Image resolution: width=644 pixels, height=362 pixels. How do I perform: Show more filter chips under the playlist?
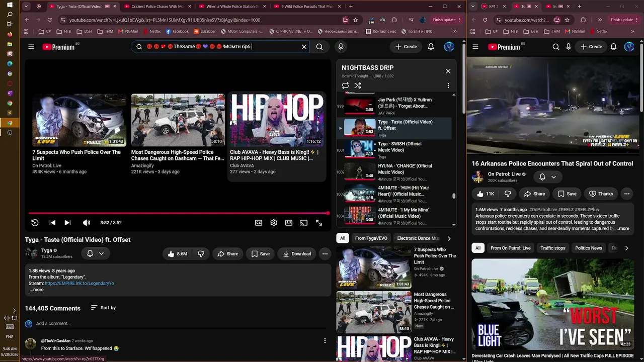[x=449, y=238]
